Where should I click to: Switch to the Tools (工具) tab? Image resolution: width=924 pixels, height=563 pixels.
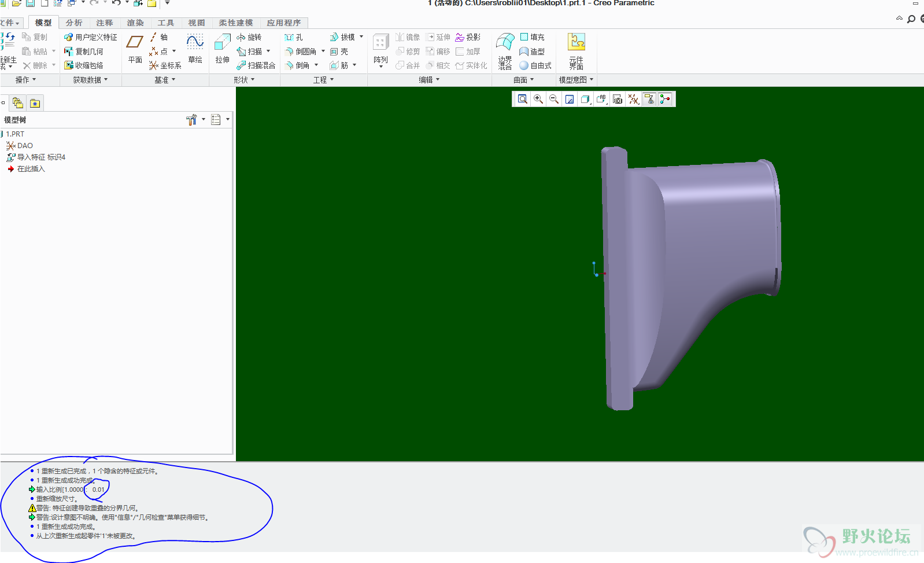[166, 23]
